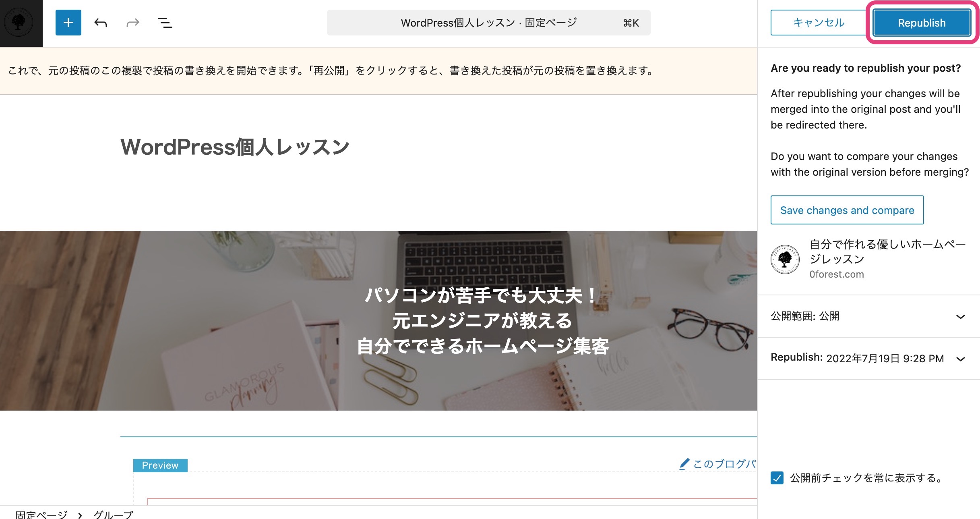Click Save changes and compare
Screen dimensions: 980x519
click(847, 210)
